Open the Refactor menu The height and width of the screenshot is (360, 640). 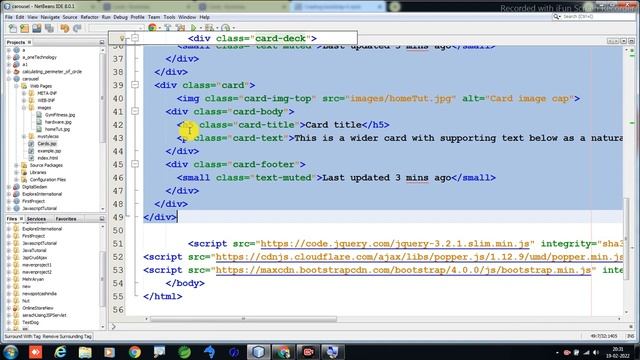[x=89, y=17]
